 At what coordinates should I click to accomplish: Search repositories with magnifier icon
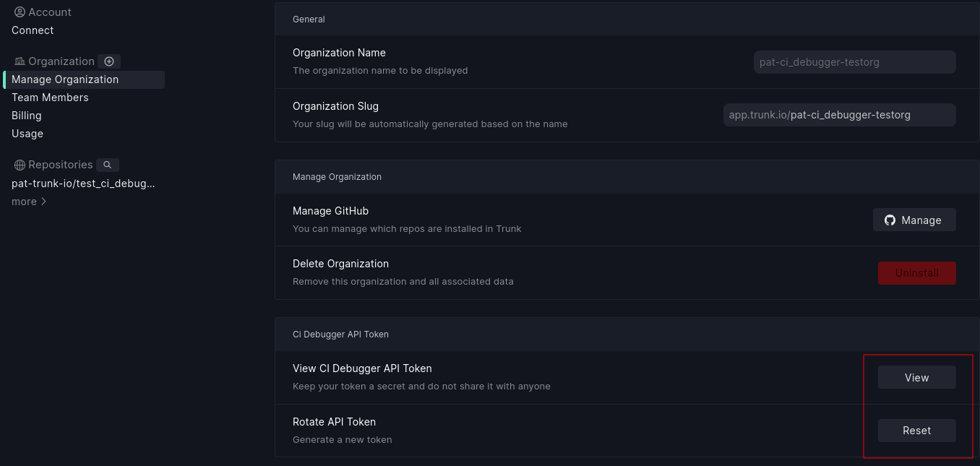point(108,165)
